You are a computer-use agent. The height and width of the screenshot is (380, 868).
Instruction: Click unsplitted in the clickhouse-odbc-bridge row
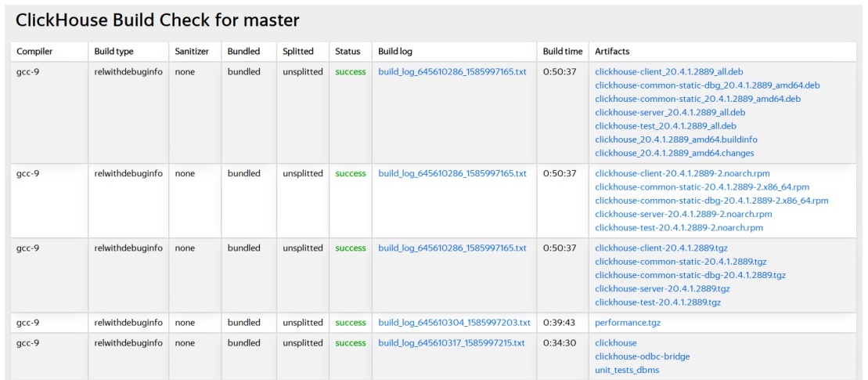[x=303, y=343]
